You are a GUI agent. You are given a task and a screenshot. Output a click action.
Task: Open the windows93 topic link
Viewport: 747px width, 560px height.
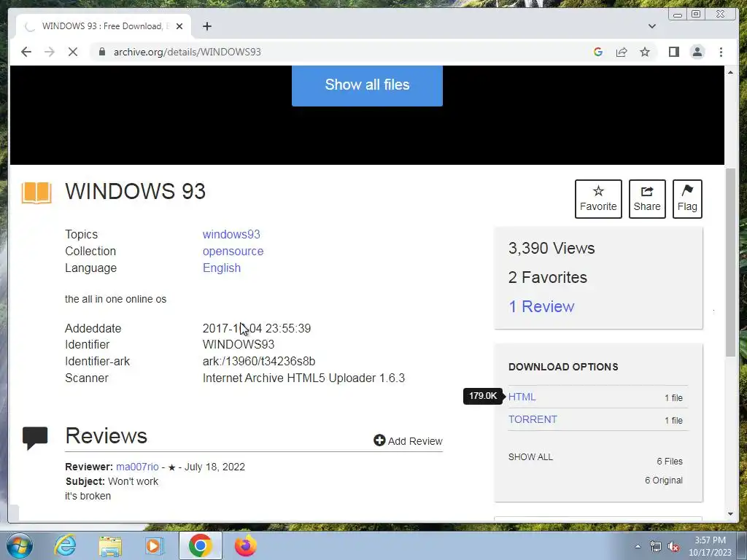231,234
